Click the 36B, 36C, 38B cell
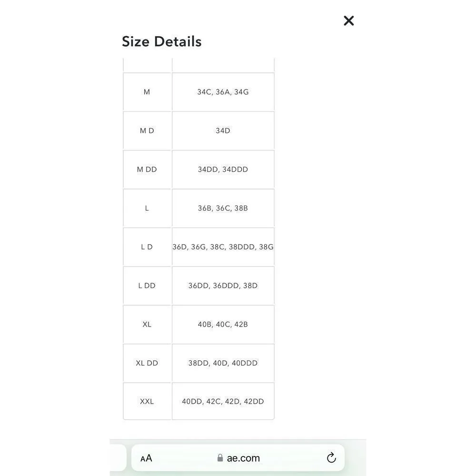 pyautogui.click(x=223, y=208)
